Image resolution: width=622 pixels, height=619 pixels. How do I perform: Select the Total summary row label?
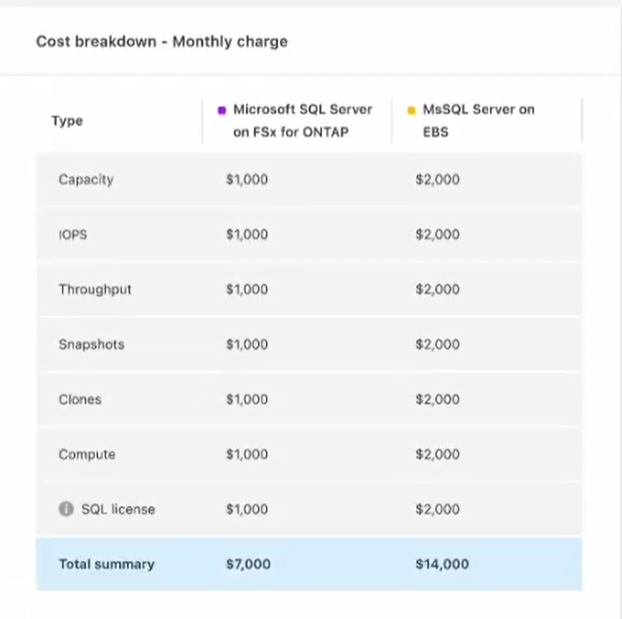[x=106, y=564]
